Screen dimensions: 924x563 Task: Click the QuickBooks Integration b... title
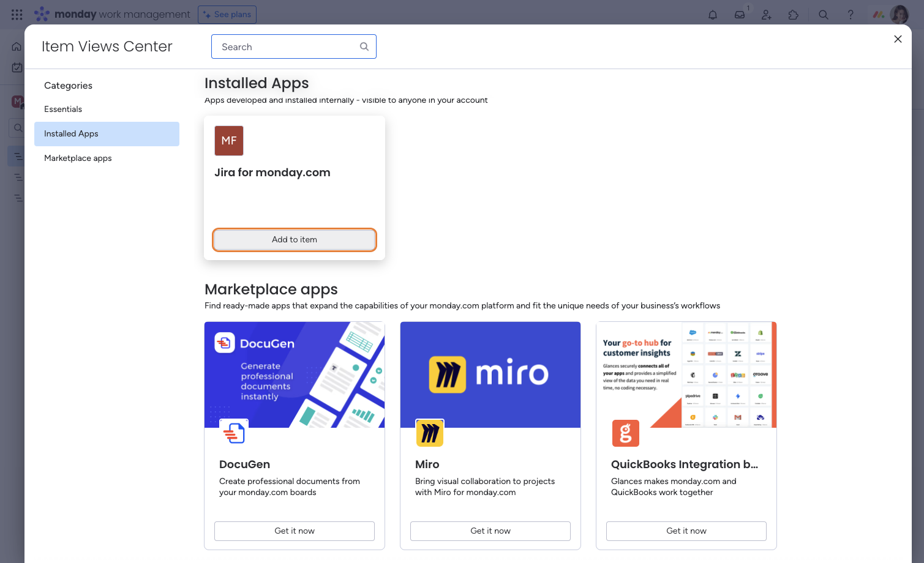[685, 464]
